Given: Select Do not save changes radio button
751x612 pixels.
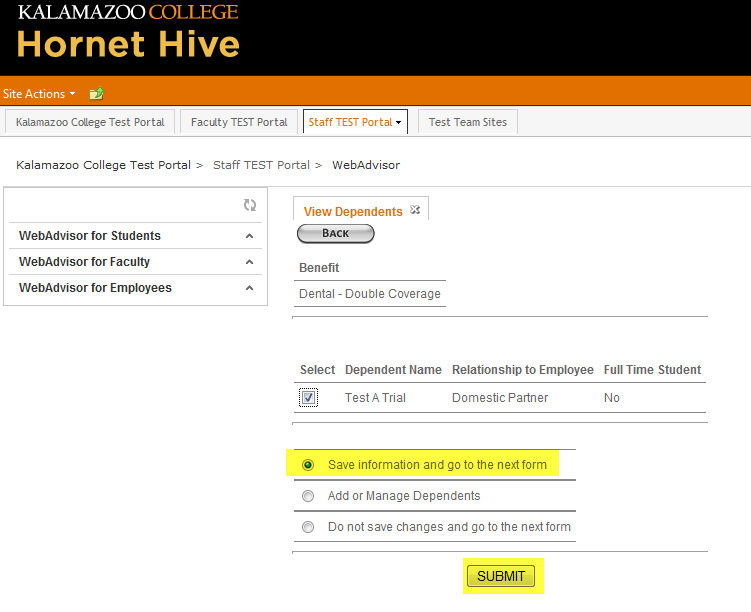Looking at the screenshot, I should coord(308,527).
